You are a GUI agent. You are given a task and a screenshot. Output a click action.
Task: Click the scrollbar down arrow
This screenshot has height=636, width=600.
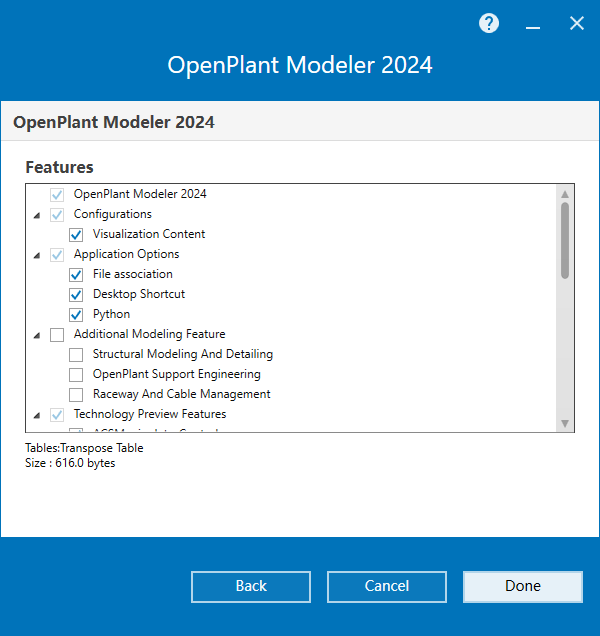[565, 423]
